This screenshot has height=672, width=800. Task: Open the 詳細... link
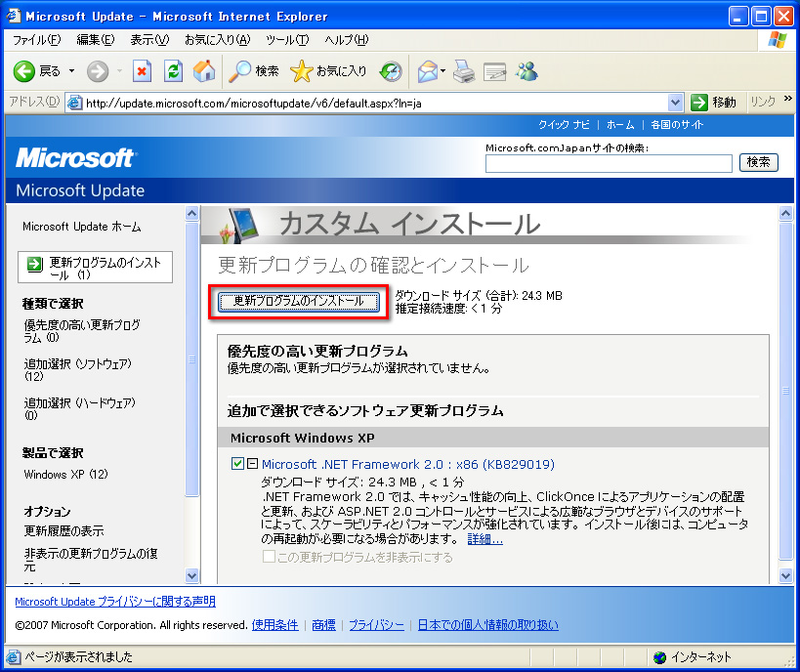pyautogui.click(x=484, y=539)
